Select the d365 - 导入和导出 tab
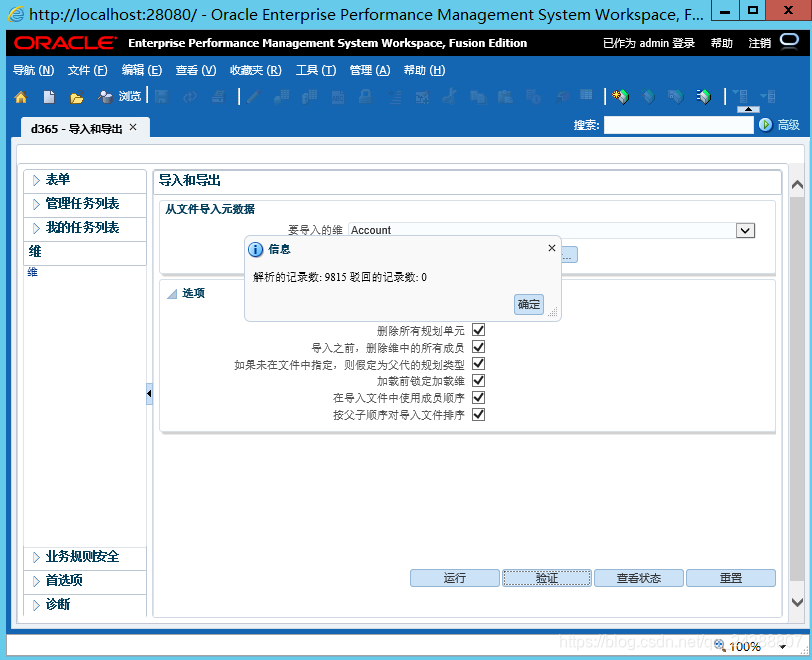The height and width of the screenshot is (660, 812). click(x=76, y=128)
